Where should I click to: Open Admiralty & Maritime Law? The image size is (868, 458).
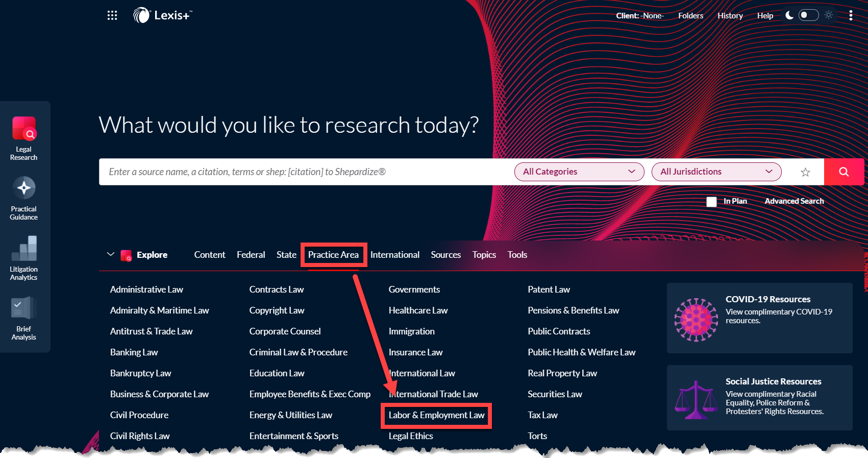click(160, 310)
